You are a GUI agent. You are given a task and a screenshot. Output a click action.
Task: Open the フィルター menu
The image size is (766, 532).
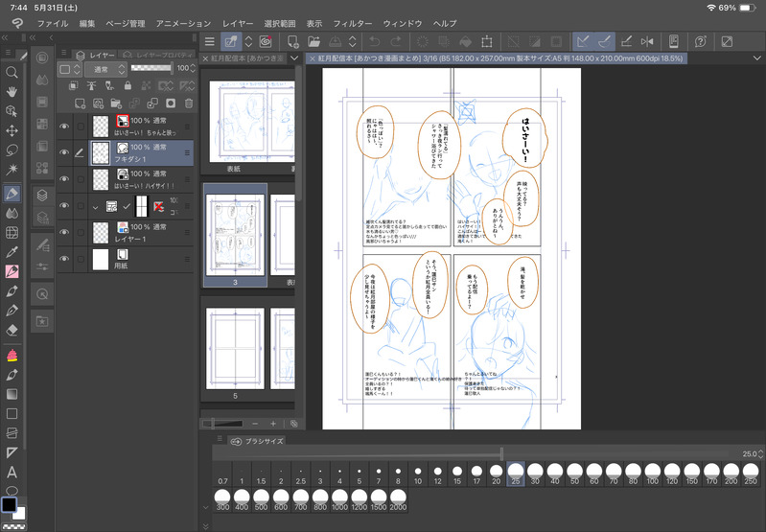point(354,22)
